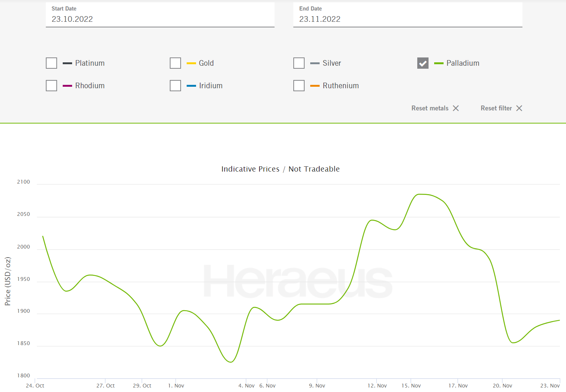The width and height of the screenshot is (566, 392).
Task: Click the 15. Nov x-axis label
Action: tap(411, 386)
